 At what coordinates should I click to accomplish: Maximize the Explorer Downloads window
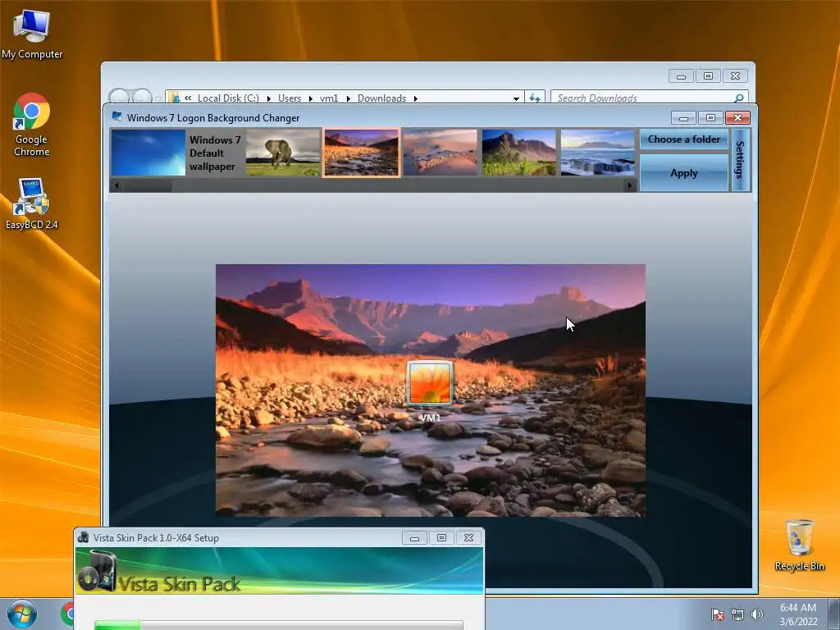708,76
